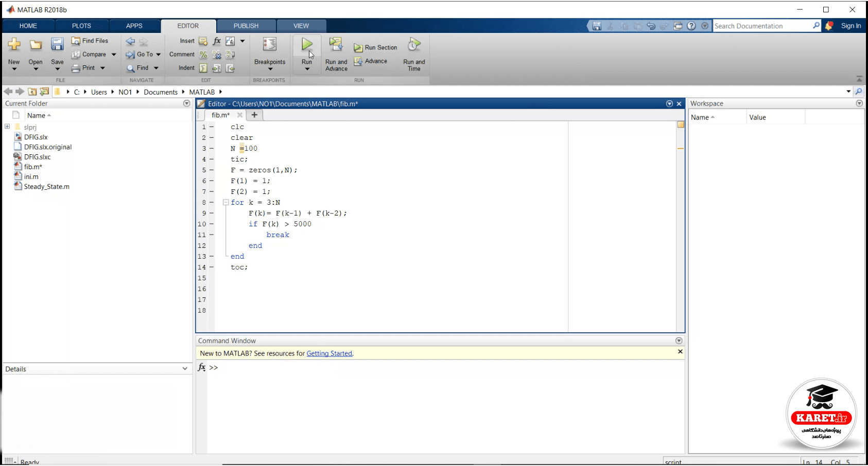Click the address bar search magnifier
868x466 pixels.
click(x=858, y=92)
